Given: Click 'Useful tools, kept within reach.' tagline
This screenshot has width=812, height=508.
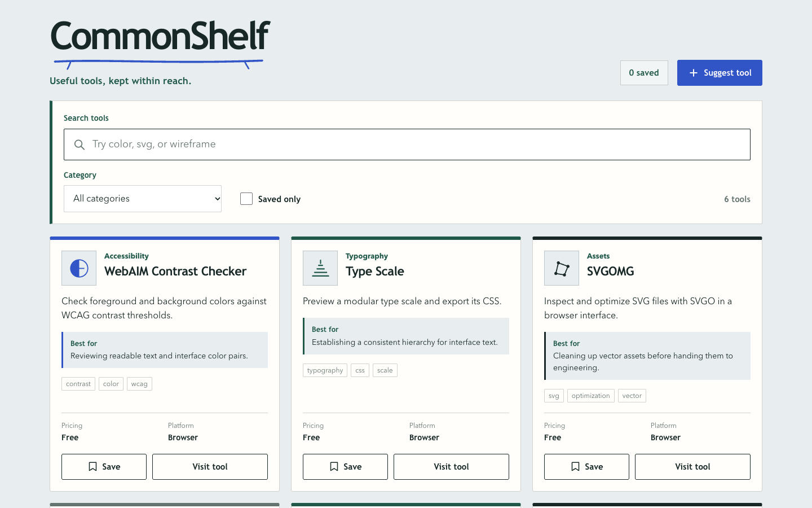Looking at the screenshot, I should click(121, 81).
